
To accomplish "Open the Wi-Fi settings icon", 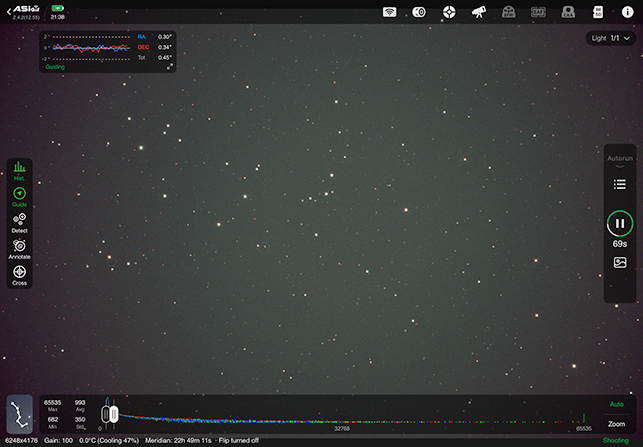I will pos(390,12).
